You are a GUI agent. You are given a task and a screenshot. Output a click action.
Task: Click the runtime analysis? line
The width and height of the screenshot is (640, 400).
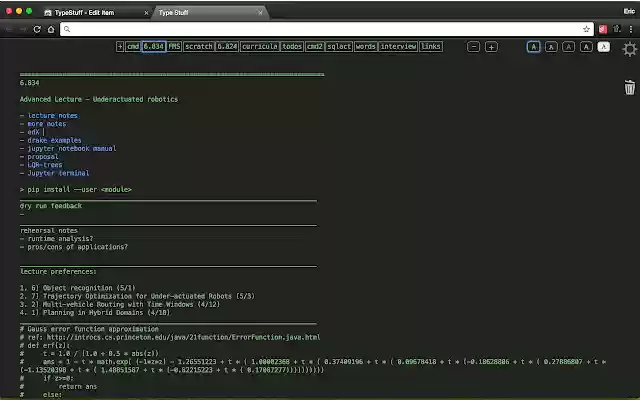click(x=56, y=239)
